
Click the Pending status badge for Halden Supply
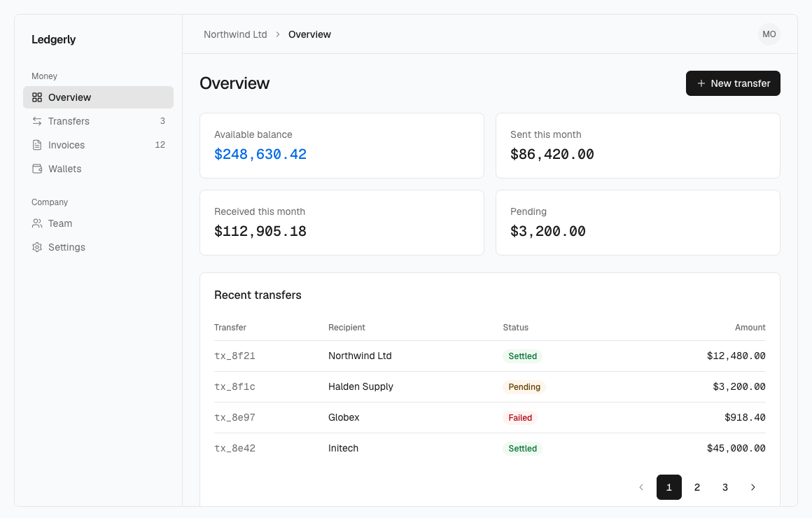(524, 387)
